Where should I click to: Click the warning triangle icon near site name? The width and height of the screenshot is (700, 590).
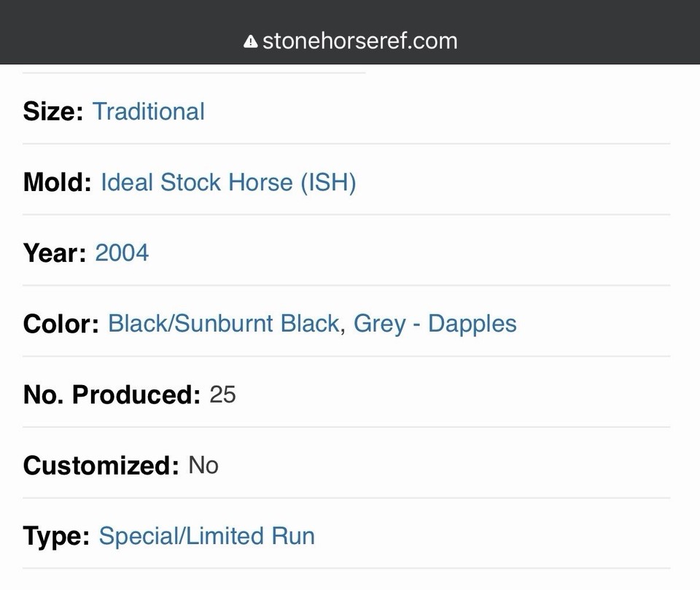coord(249,42)
